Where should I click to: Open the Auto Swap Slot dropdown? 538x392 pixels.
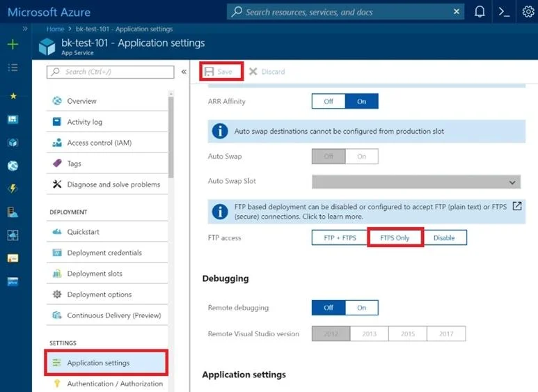coord(416,182)
